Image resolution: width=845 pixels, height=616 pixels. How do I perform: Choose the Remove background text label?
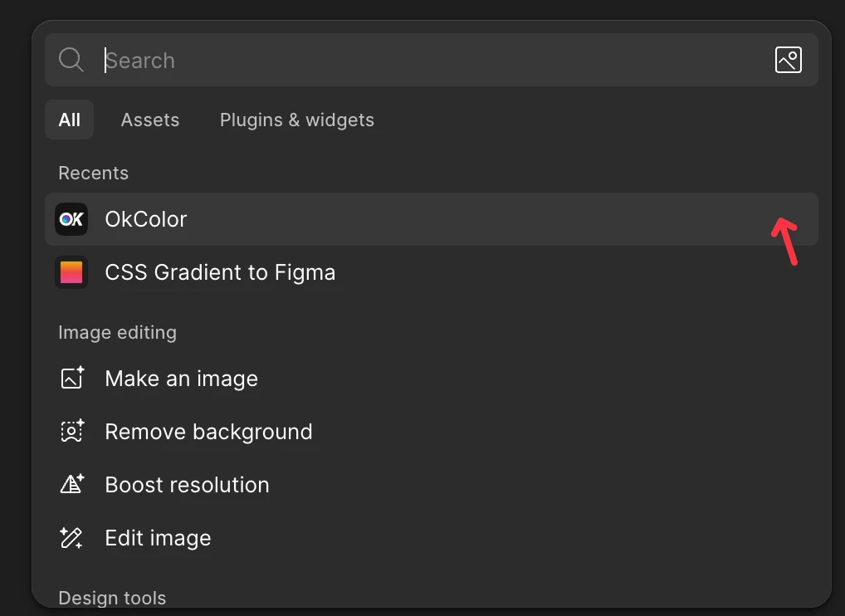[x=208, y=432]
